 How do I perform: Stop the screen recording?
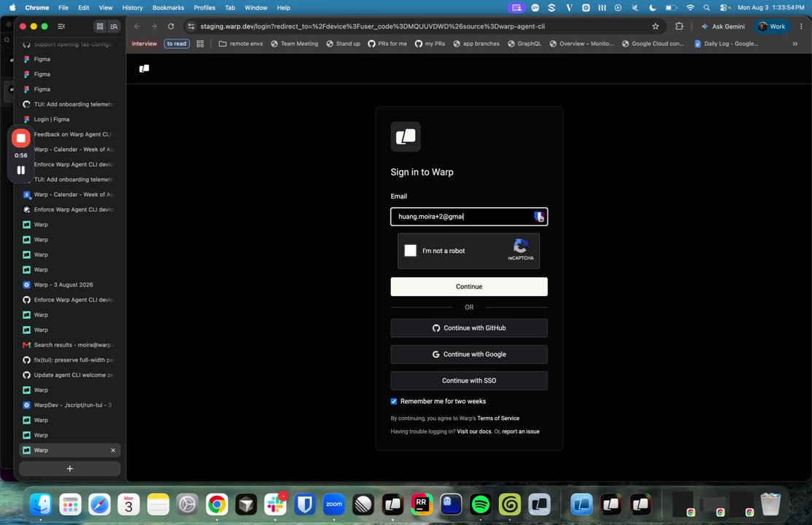20,139
